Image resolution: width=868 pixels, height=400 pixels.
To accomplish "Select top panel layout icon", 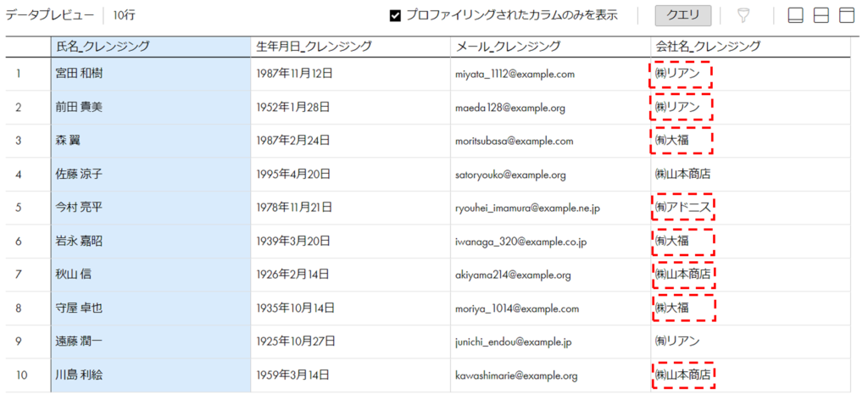I will click(847, 15).
